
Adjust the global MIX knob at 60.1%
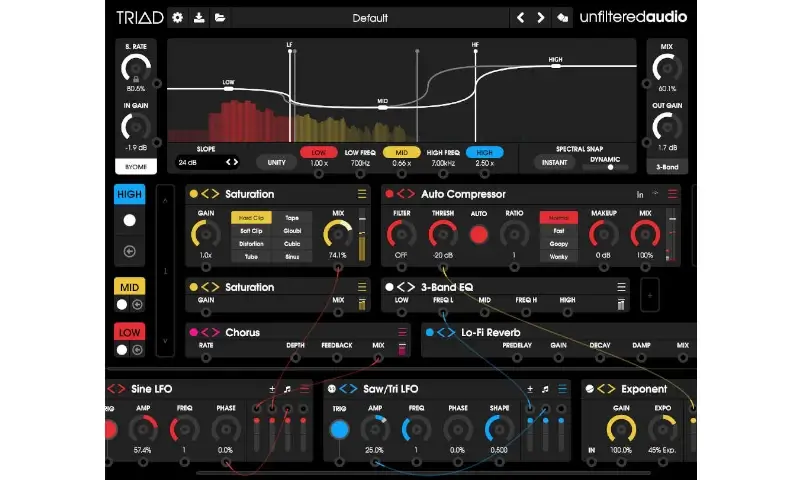(667, 69)
